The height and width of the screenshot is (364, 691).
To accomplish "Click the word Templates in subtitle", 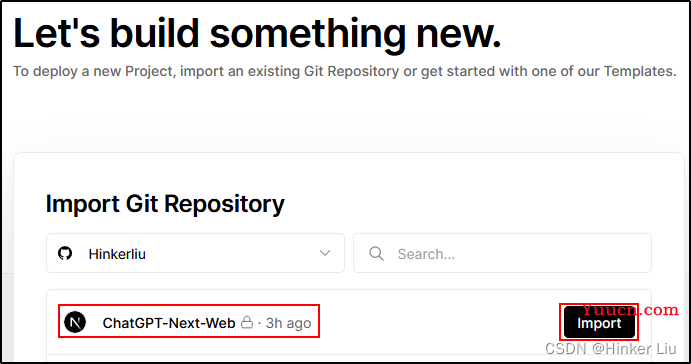I will (637, 71).
